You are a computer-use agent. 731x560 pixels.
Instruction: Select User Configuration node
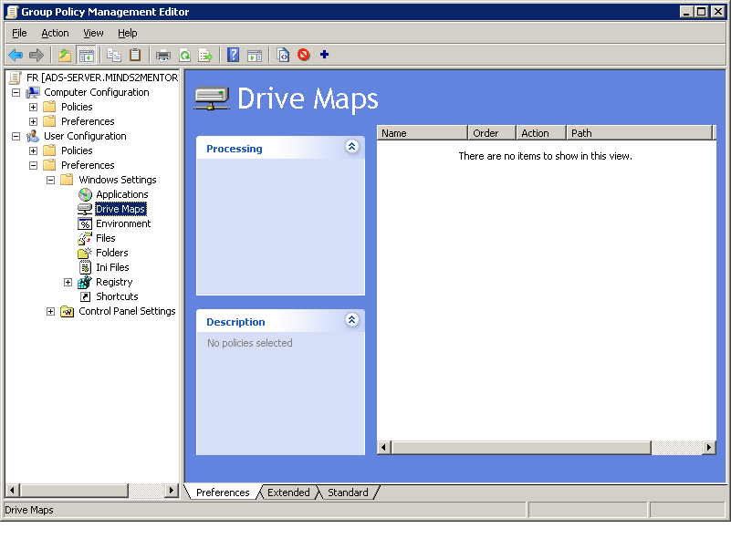85,136
